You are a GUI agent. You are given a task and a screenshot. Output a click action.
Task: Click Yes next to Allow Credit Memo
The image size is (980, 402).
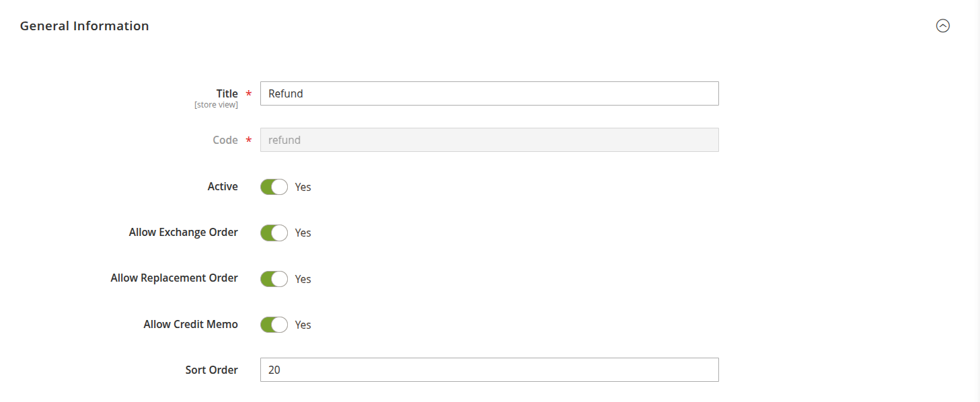303,325
